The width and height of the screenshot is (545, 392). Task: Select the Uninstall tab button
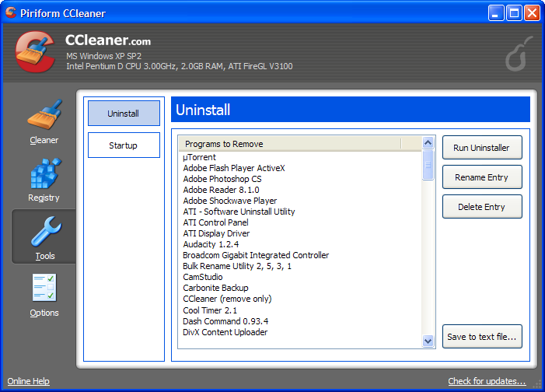pos(124,114)
